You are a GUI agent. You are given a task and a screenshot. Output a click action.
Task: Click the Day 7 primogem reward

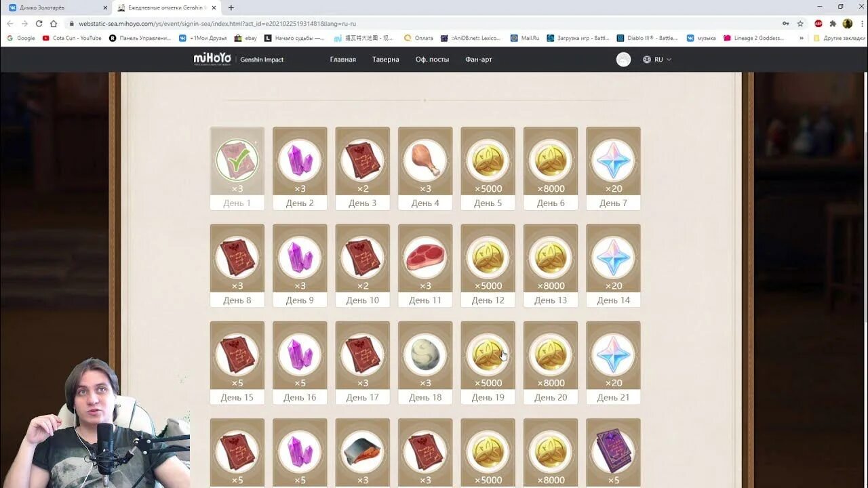tap(613, 168)
